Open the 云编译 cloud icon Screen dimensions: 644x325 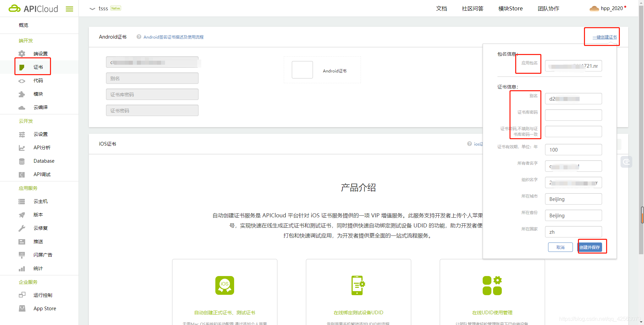22,108
